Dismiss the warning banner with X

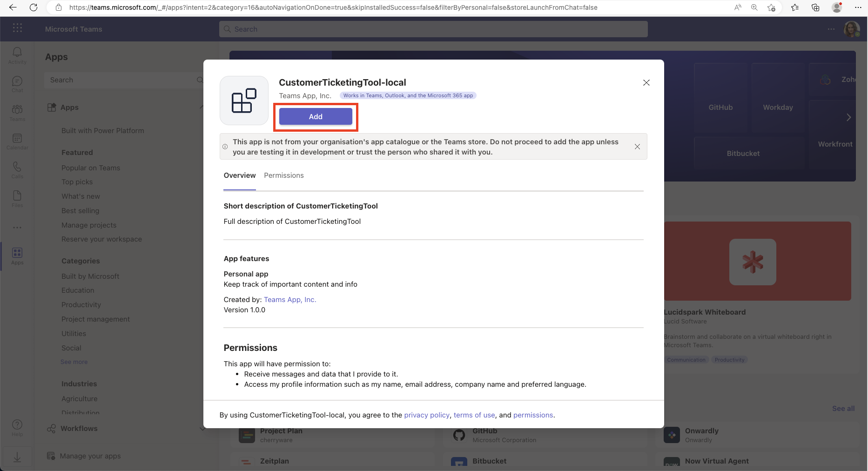pos(637,147)
